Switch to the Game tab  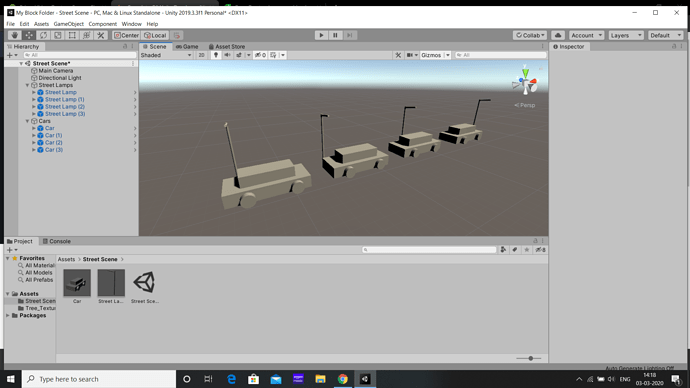tap(187, 46)
